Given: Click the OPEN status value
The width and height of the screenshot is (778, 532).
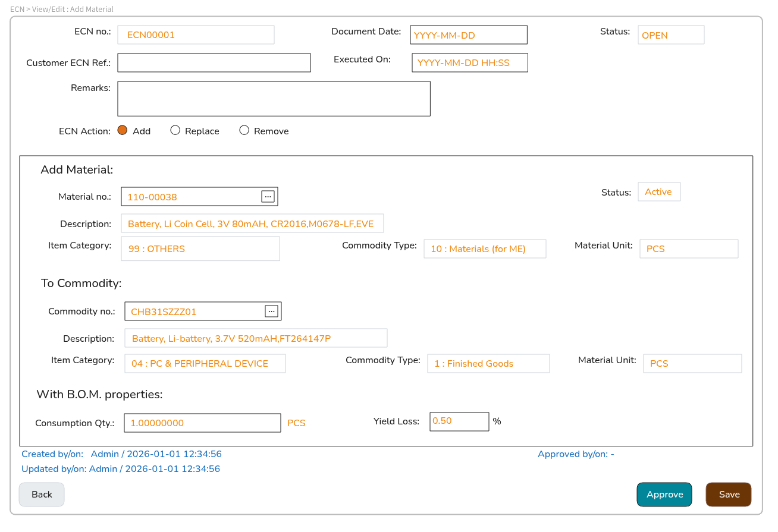Looking at the screenshot, I should [x=671, y=34].
